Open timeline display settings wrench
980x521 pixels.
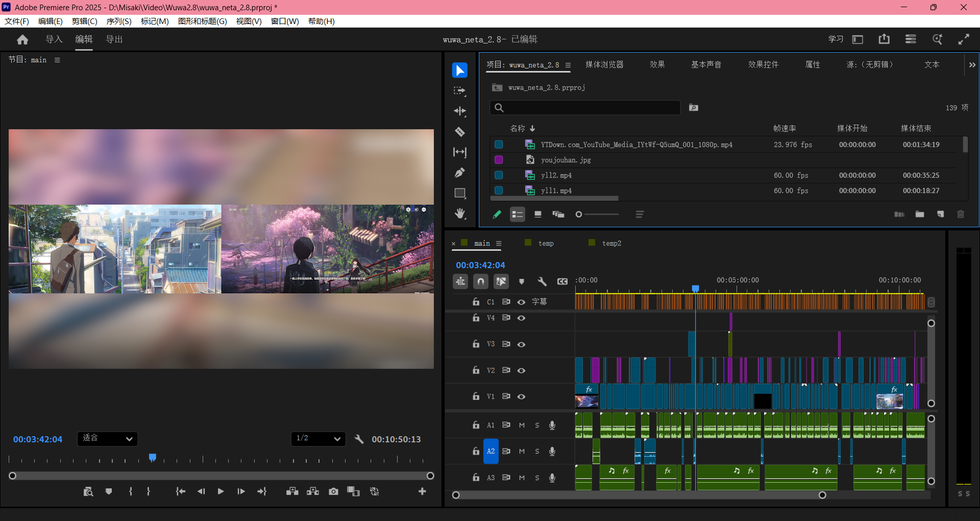point(542,281)
